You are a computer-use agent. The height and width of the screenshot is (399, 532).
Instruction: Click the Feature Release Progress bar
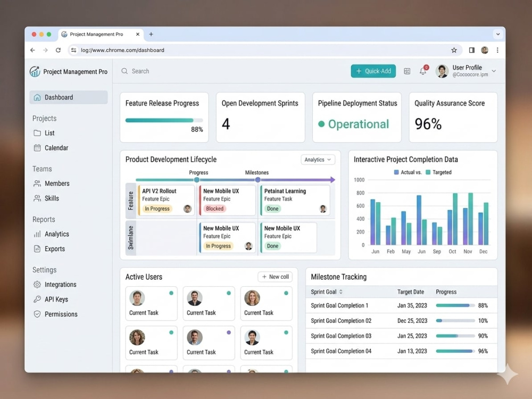pos(164,120)
